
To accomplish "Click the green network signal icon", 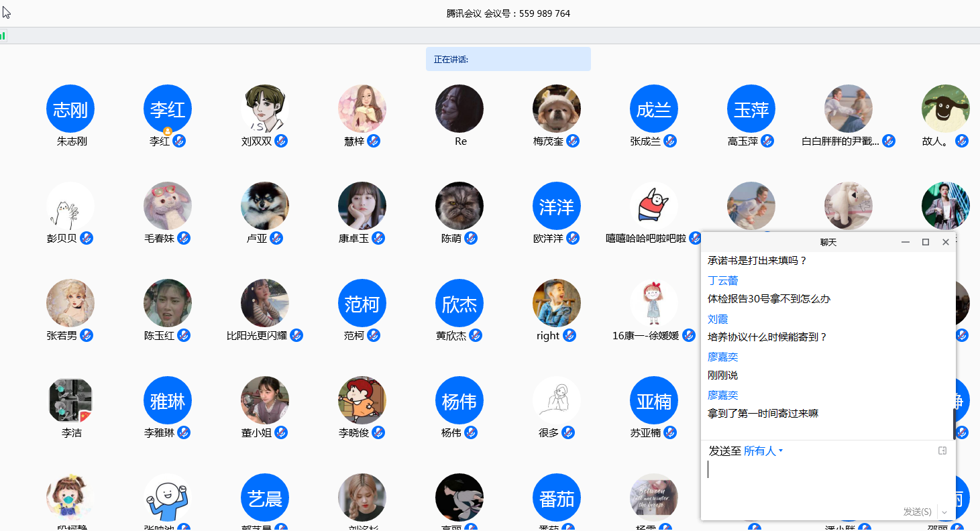I will click(x=3, y=36).
